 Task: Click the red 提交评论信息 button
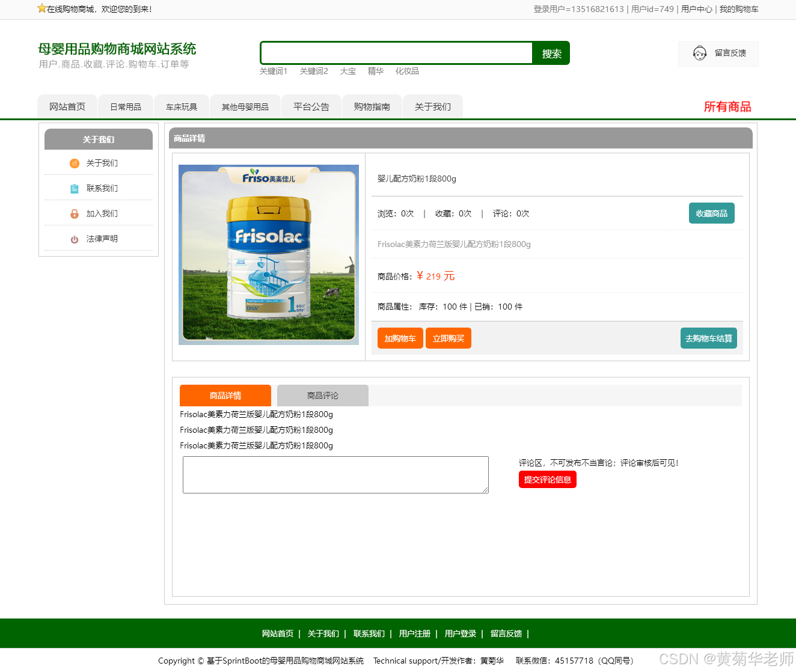click(x=548, y=480)
